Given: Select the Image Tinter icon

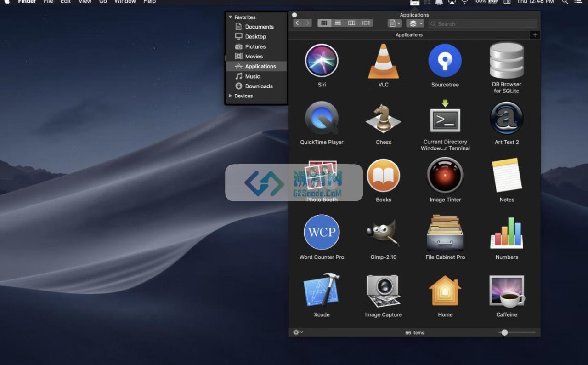Looking at the screenshot, I should (x=445, y=175).
